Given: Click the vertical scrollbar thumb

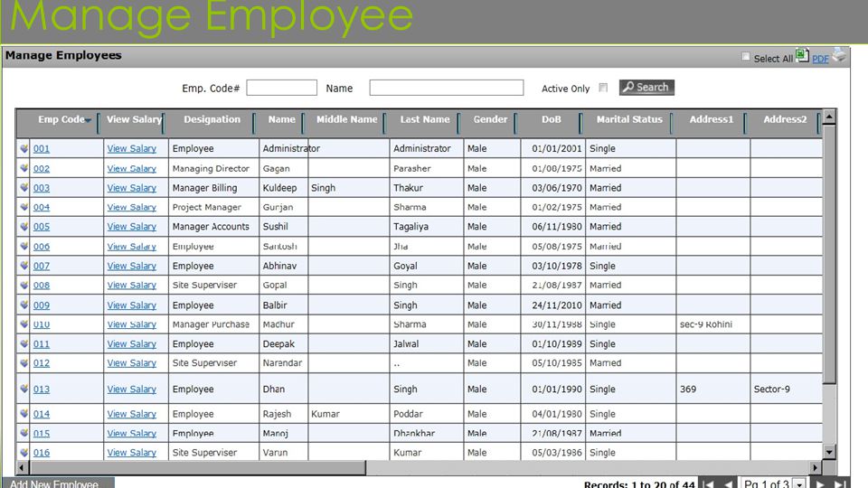Looking at the screenshot, I should [829, 254].
